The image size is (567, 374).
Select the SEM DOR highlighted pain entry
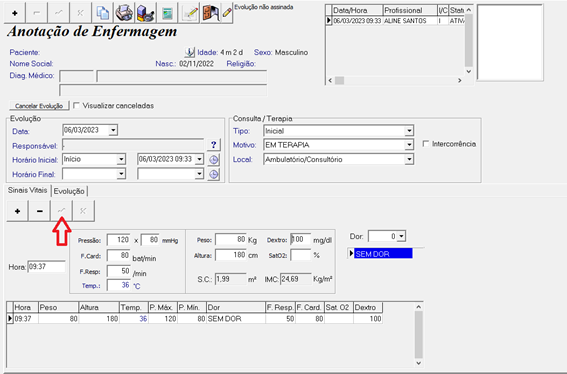383,254
